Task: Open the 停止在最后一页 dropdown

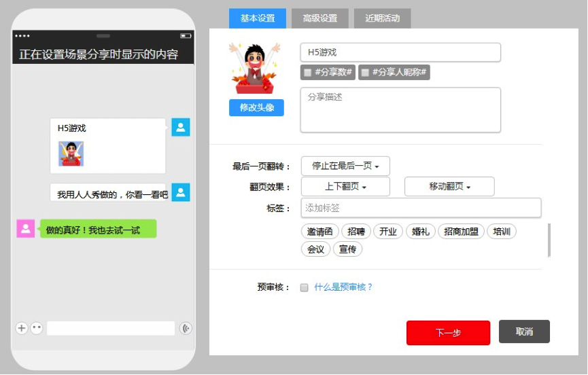Action: pos(345,166)
